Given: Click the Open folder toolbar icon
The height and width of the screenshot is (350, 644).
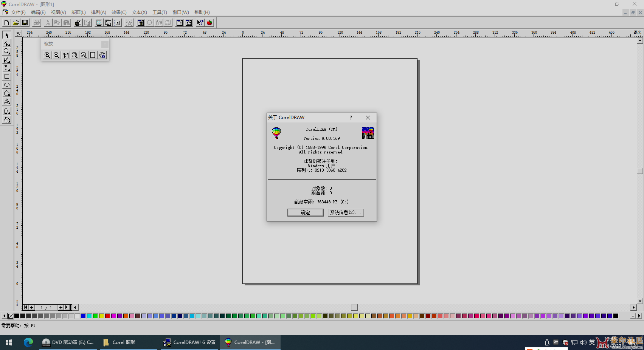Looking at the screenshot, I should point(16,23).
